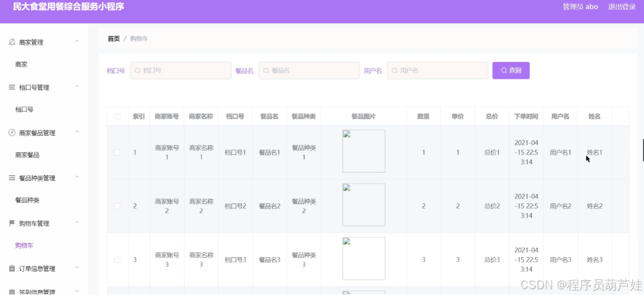Open the 餐品种类 sidebar submenu item
The height and width of the screenshot is (295, 644).
click(x=27, y=200)
